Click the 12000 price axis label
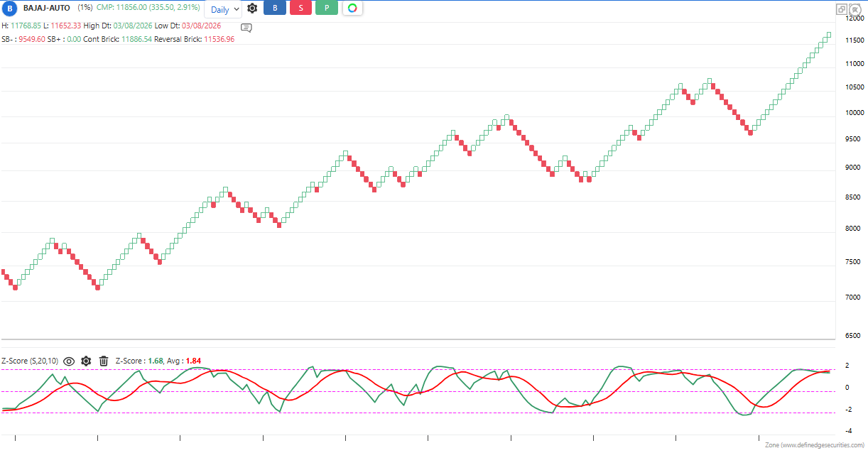 tap(854, 19)
